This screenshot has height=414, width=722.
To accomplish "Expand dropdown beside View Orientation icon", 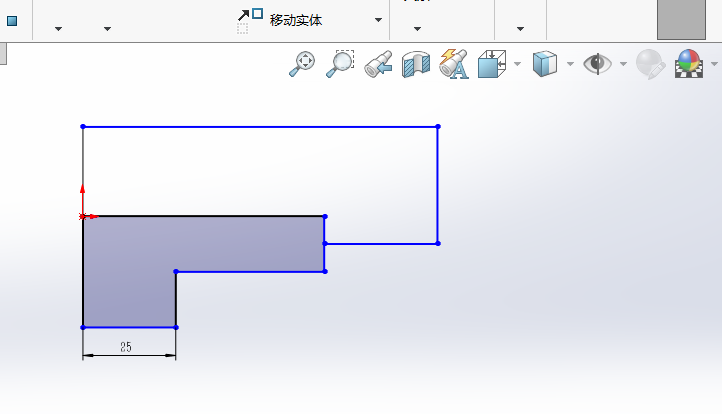I will 518,64.
